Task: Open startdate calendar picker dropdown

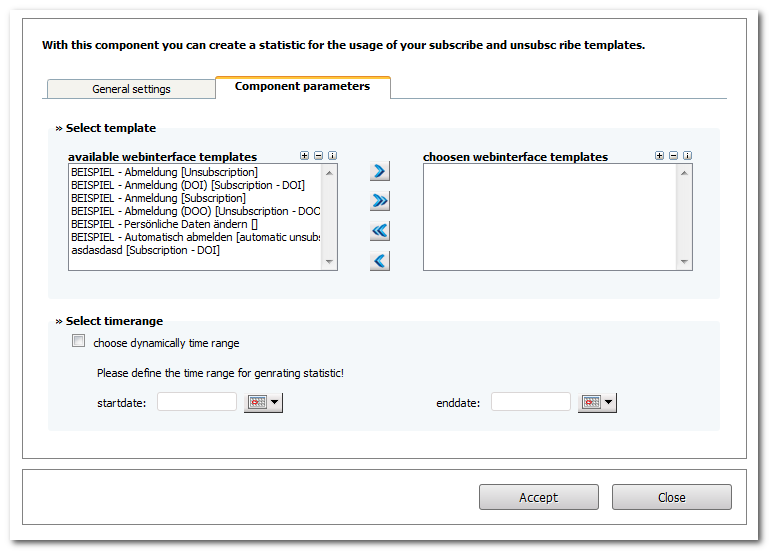Action: coord(263,402)
